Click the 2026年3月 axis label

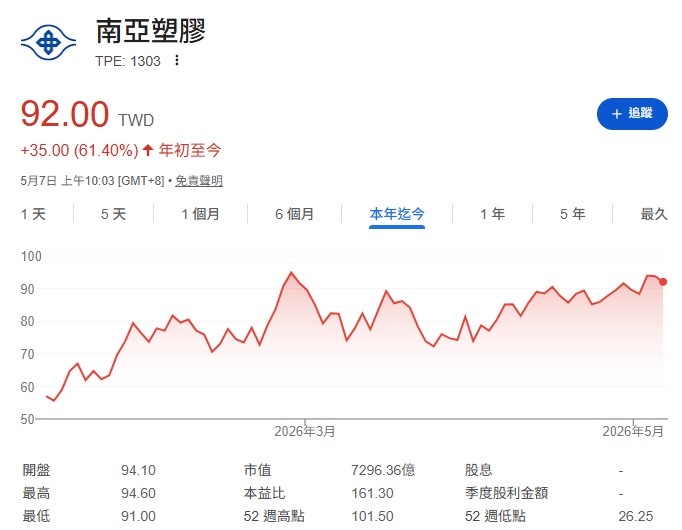[x=305, y=431]
